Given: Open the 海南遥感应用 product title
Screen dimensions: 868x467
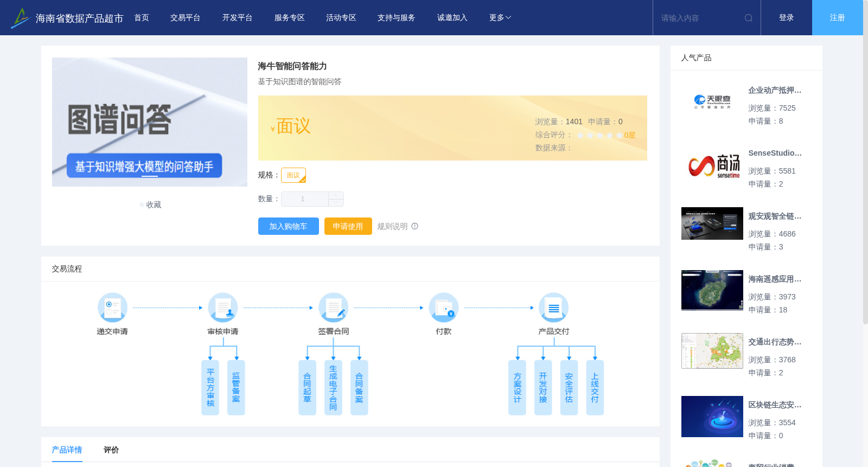Looking at the screenshot, I should click(x=775, y=279).
